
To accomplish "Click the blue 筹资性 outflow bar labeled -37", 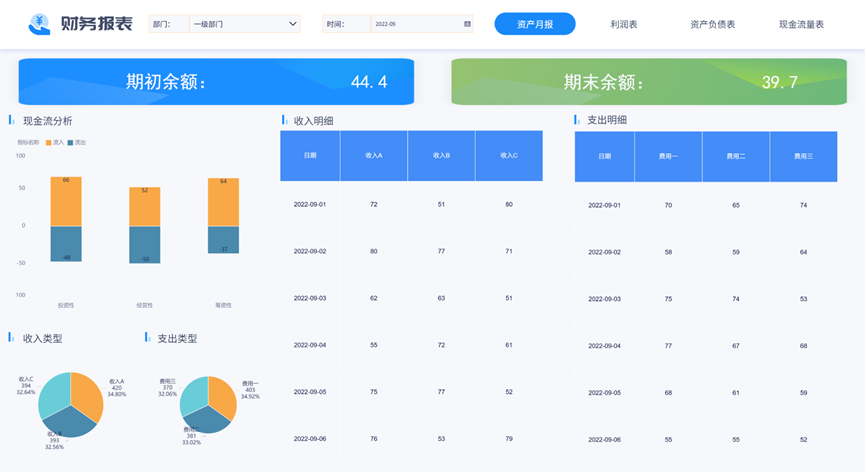I will 223,240.
